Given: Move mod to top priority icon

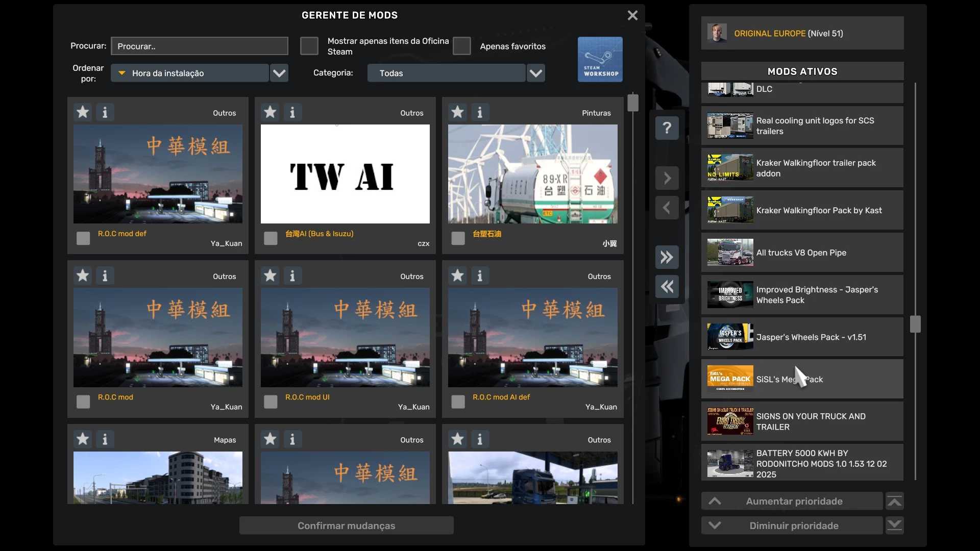Looking at the screenshot, I should [x=894, y=502].
